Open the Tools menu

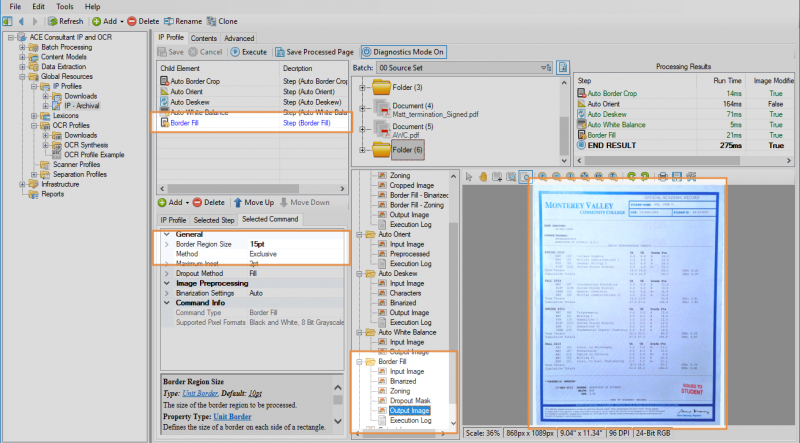[65, 7]
